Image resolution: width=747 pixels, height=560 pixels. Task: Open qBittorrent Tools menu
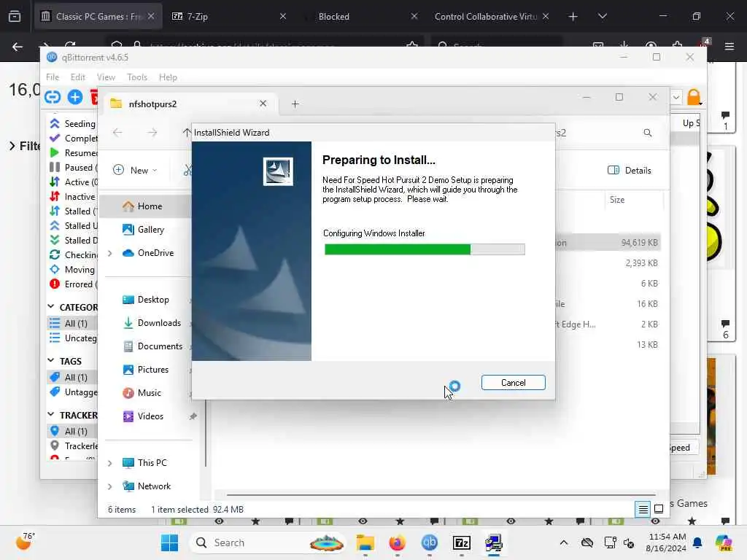tap(137, 77)
